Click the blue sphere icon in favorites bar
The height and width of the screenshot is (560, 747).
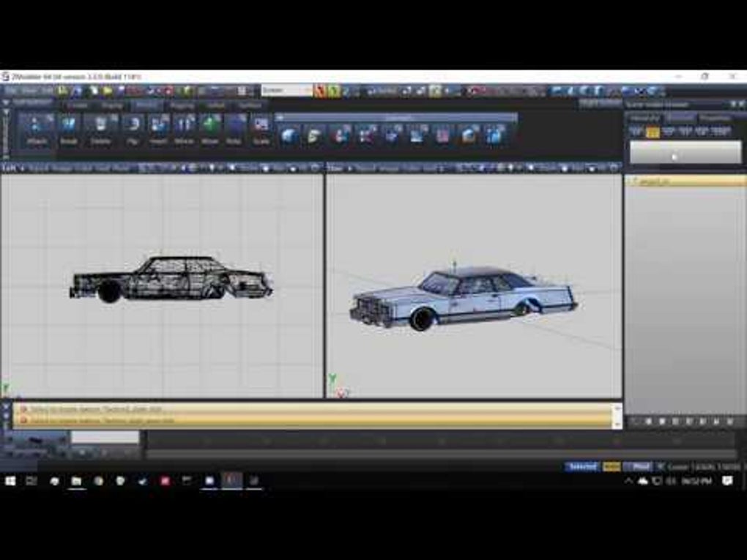[x=290, y=135]
